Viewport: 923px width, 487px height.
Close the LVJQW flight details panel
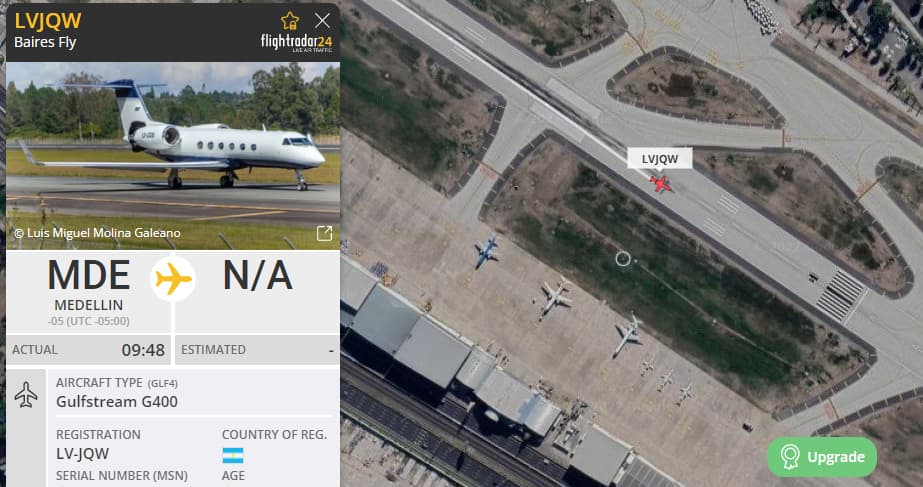[x=322, y=21]
